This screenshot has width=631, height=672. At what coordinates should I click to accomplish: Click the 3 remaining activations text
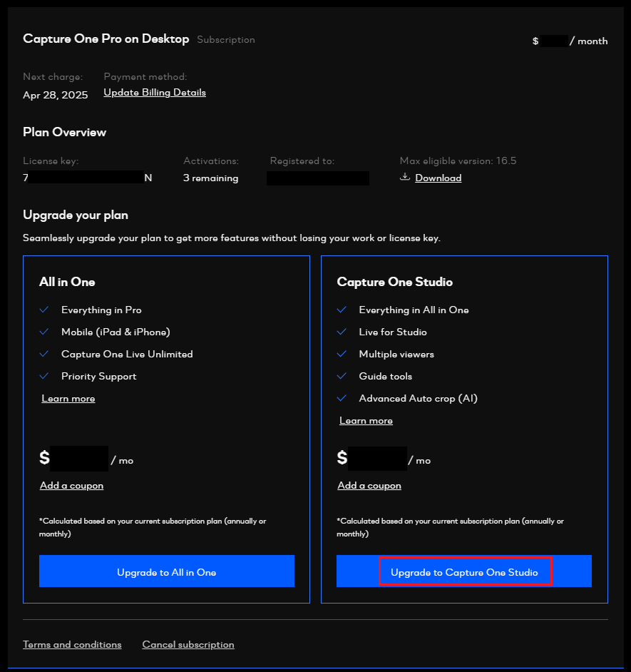211,178
